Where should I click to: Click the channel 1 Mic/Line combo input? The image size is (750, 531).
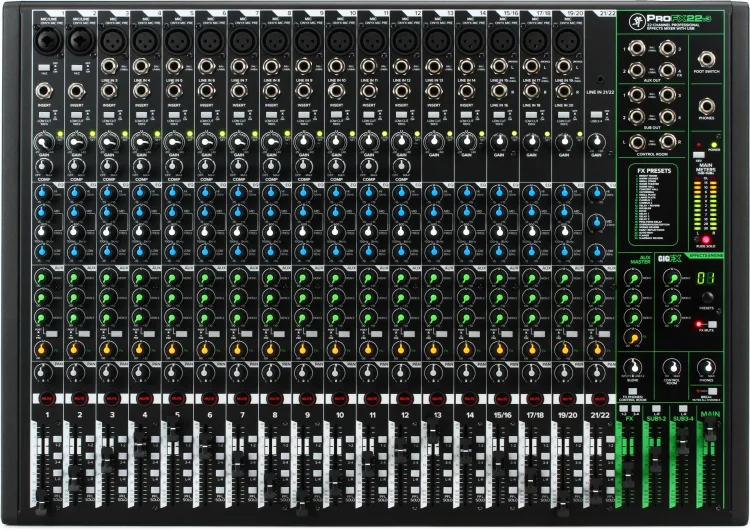click(x=45, y=40)
